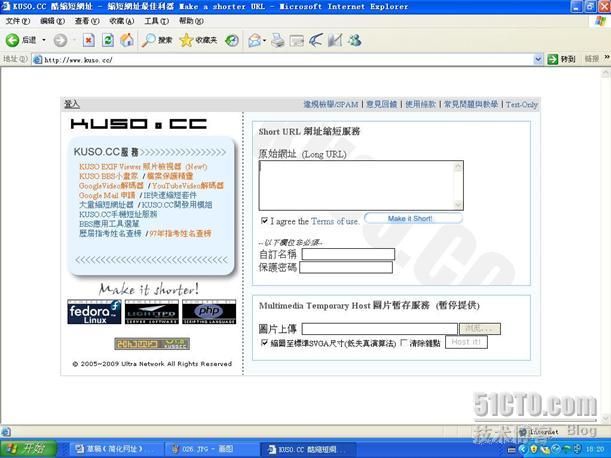This screenshot has width=611, height=458.
Task: Open the Mail envelope icon
Action: 254,41
